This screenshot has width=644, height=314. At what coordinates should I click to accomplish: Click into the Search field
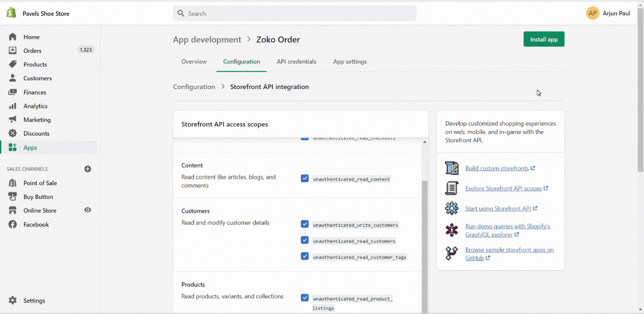(x=294, y=13)
